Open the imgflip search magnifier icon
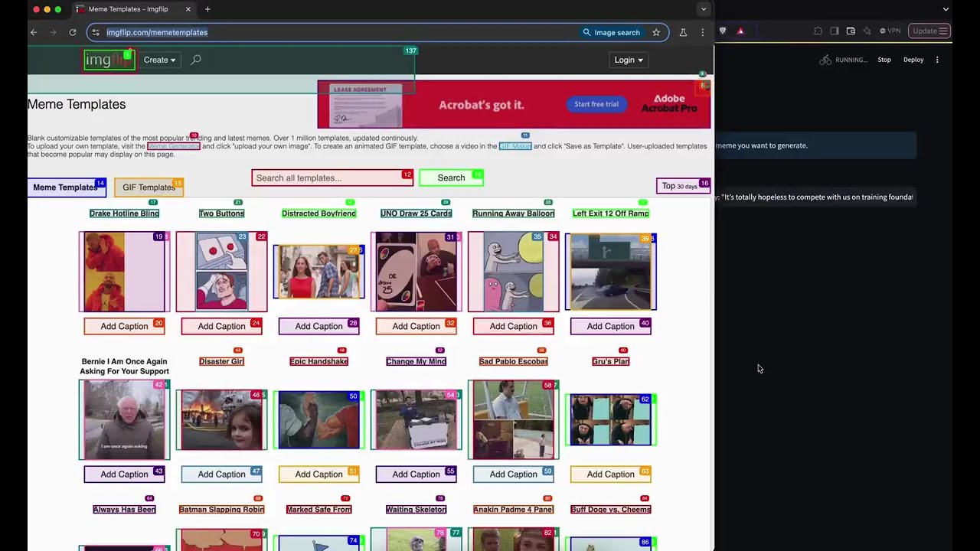Screen dimensions: 980x551 coord(196,60)
